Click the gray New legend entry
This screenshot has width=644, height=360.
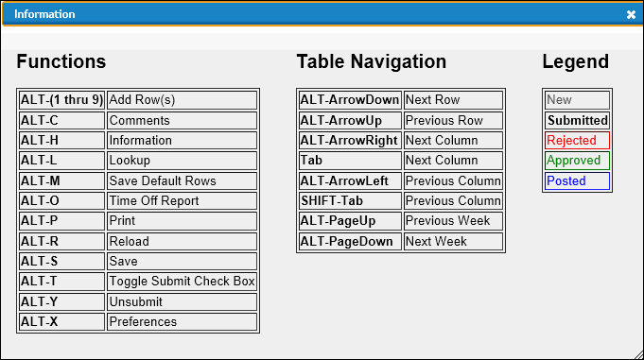tap(577, 100)
